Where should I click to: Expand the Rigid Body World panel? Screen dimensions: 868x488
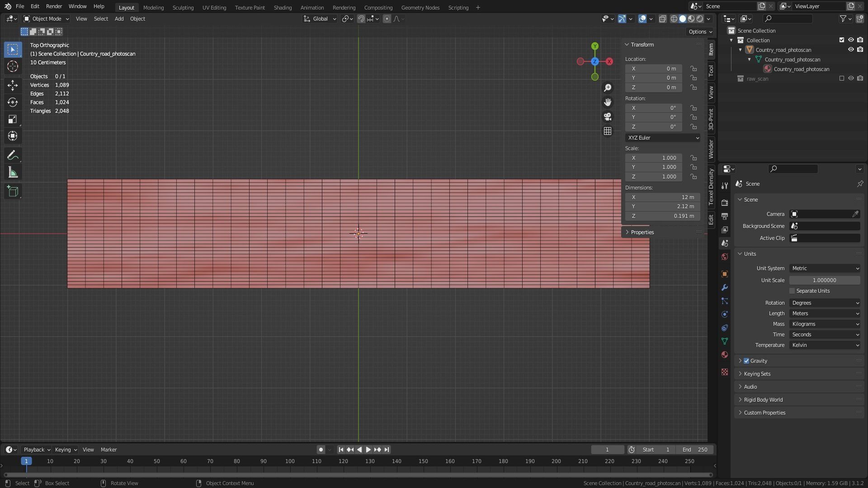coord(763,400)
